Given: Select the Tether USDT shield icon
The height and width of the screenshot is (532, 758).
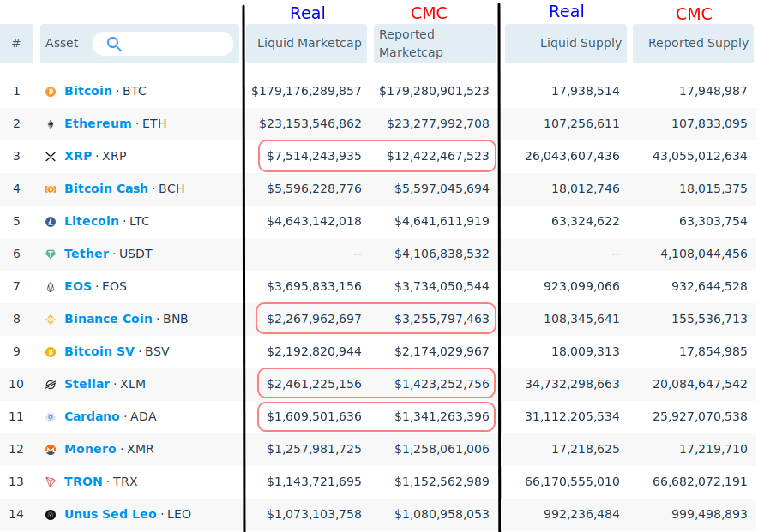Looking at the screenshot, I should 50,254.
